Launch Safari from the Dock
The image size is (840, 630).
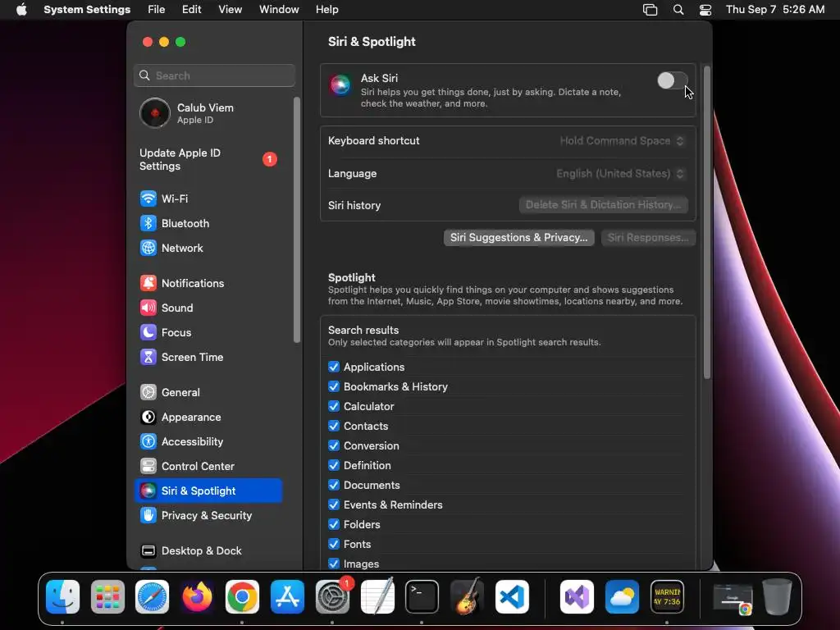coord(152,597)
